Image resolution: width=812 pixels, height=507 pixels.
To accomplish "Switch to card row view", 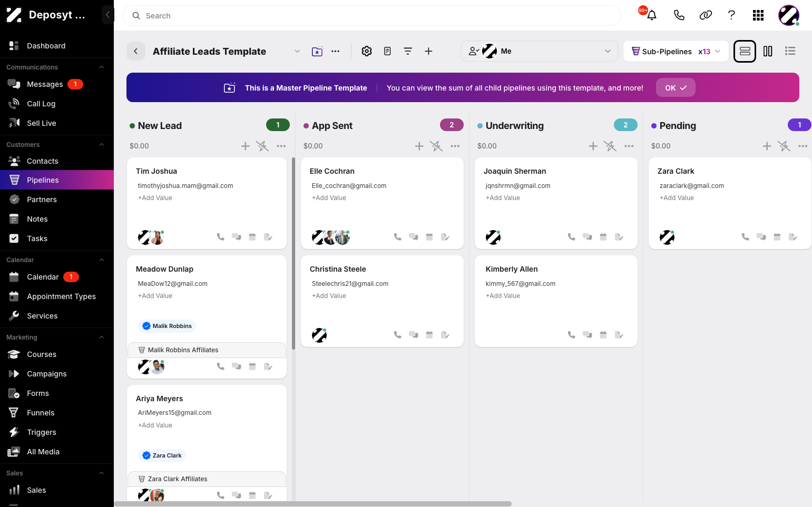I will [745, 51].
